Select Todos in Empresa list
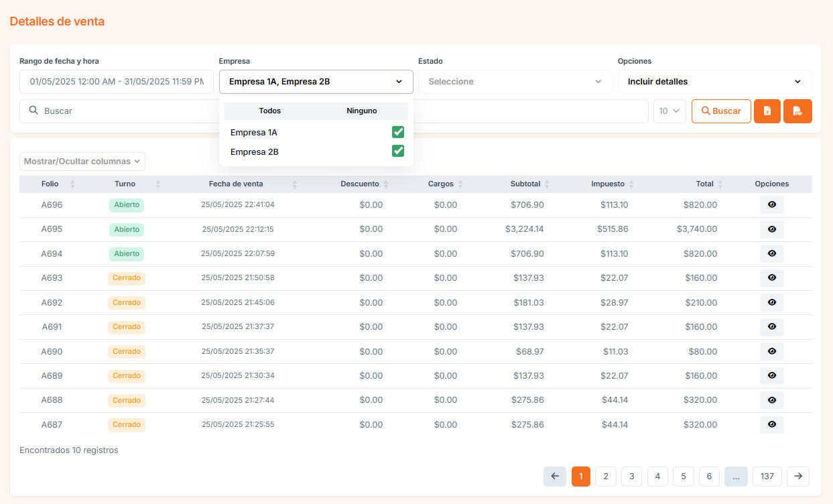 click(x=269, y=111)
